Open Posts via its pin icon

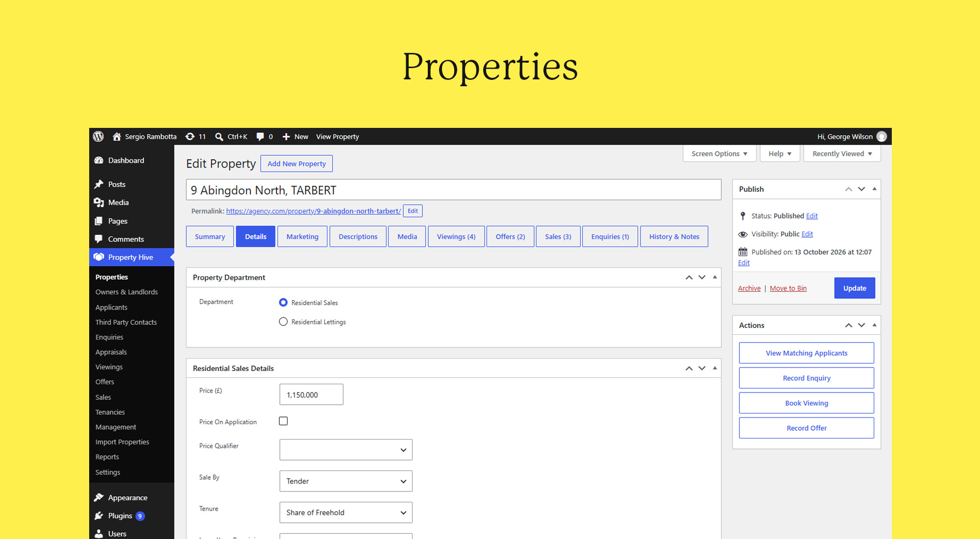pos(99,184)
